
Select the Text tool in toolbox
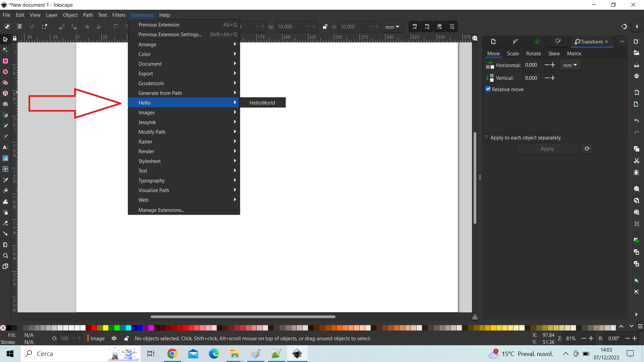5,147
